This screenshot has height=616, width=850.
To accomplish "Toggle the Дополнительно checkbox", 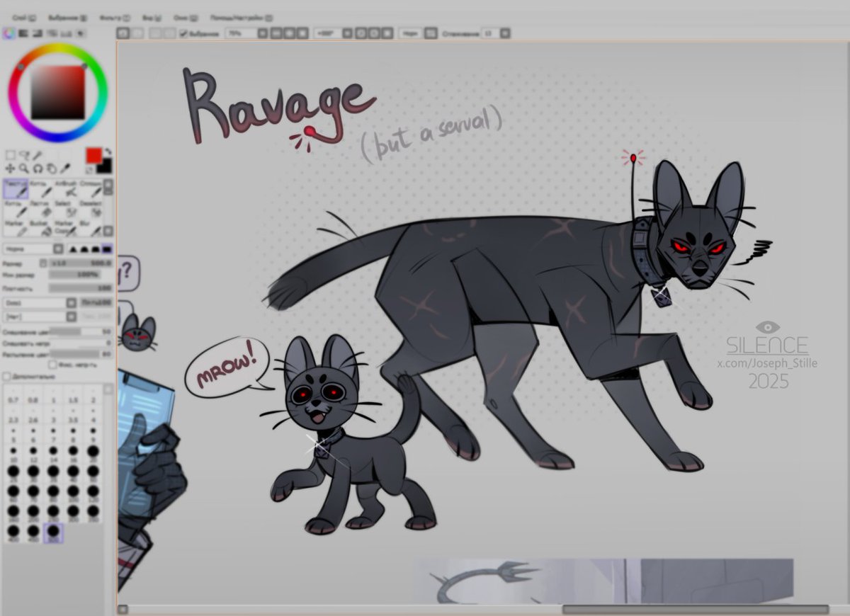I will (6, 376).
